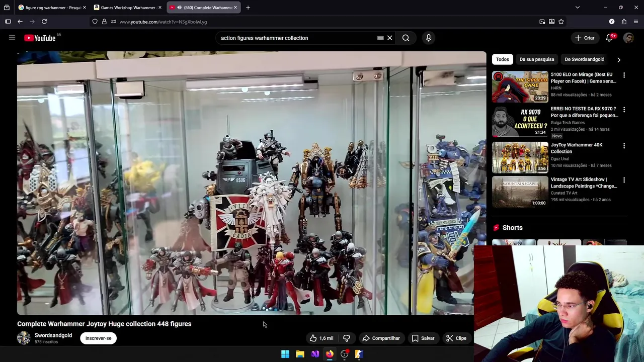Screen dimensions: 644x362
Task: Open JoyToy Warhammer 40K thumbnail
Action: point(520,157)
